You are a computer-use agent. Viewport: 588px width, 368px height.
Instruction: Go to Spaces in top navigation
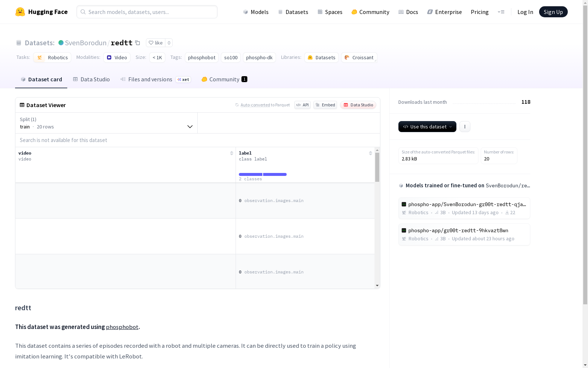[330, 12]
